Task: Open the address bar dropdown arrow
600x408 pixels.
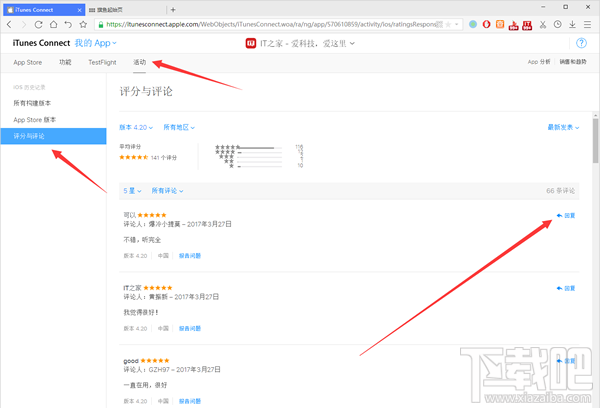Action: click(x=457, y=24)
